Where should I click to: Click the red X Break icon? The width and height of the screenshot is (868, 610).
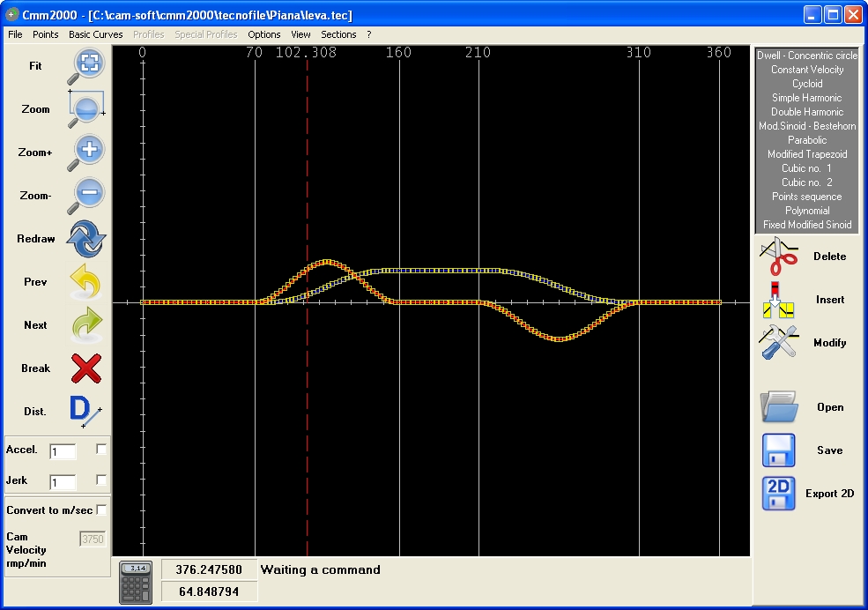pos(85,368)
